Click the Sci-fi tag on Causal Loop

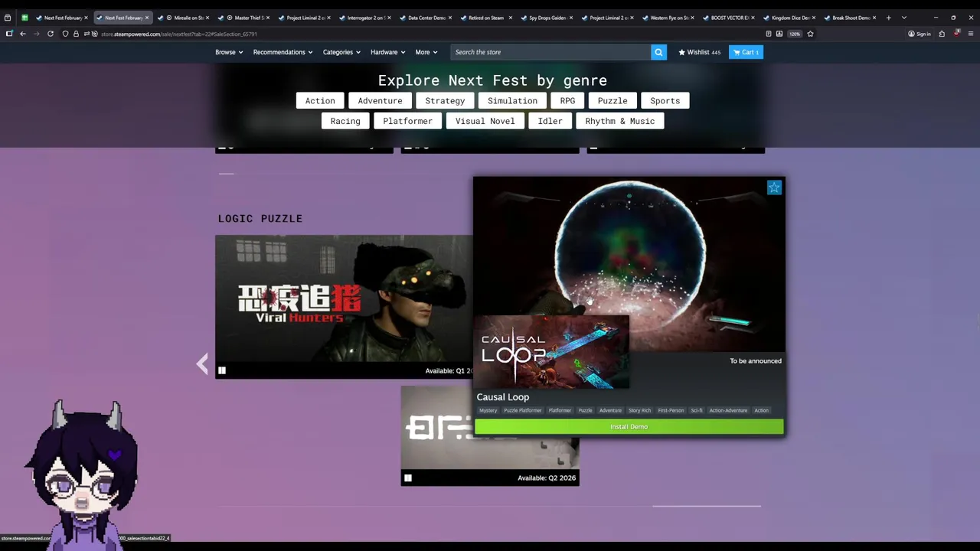tap(696, 410)
